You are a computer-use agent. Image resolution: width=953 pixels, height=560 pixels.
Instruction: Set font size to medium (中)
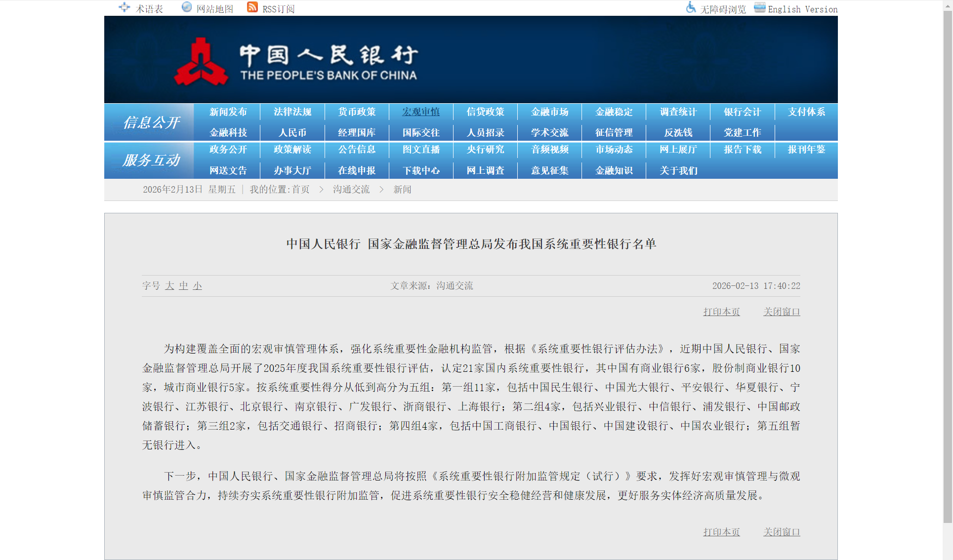[x=183, y=286]
